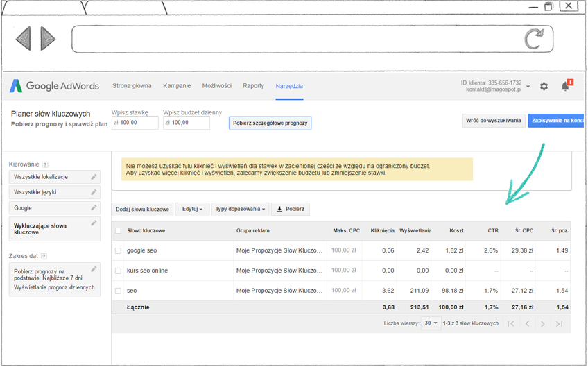
Task: Go to previous page pagination arrow
Action: click(527, 323)
